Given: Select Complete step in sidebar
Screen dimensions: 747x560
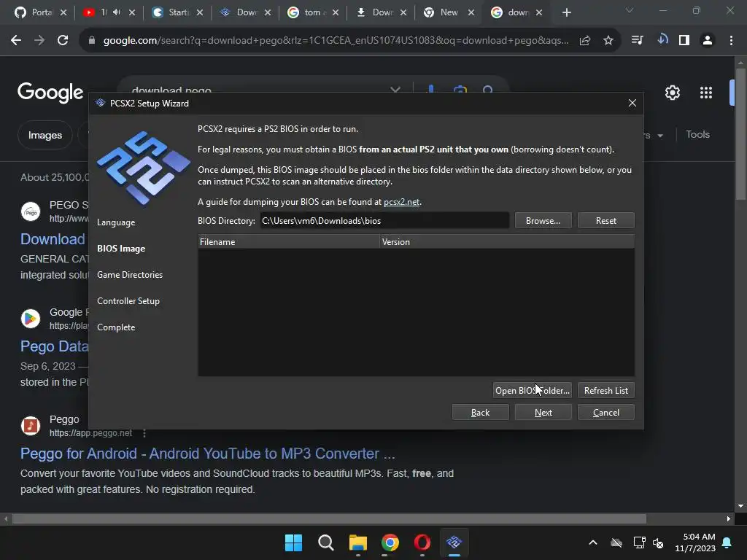Looking at the screenshot, I should (x=116, y=327).
